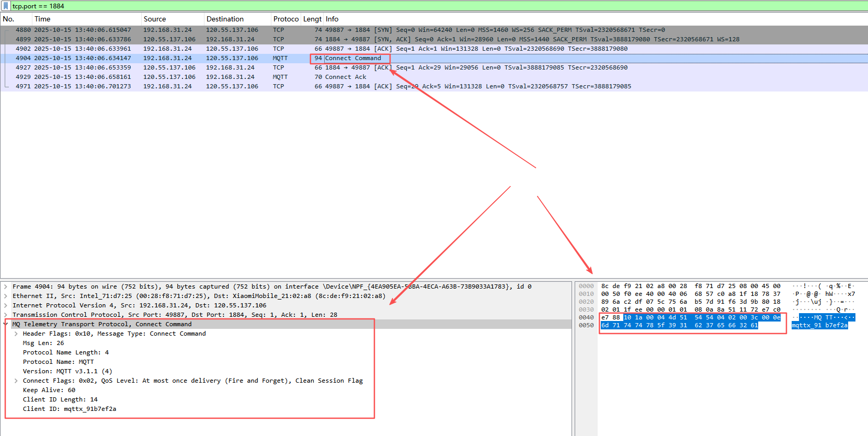Sort packets by the Source column header
The width and height of the screenshot is (868, 436).
point(155,19)
